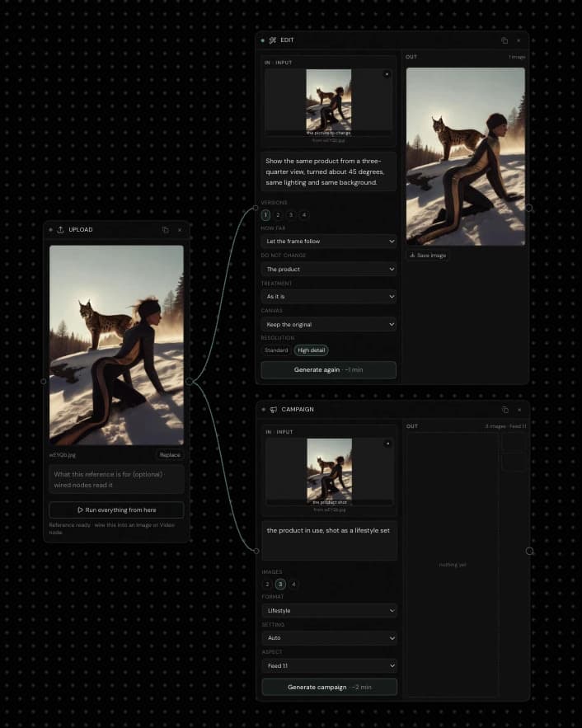Open the Setting dropdown 'Auto'
582x728 pixels.
tap(330, 638)
